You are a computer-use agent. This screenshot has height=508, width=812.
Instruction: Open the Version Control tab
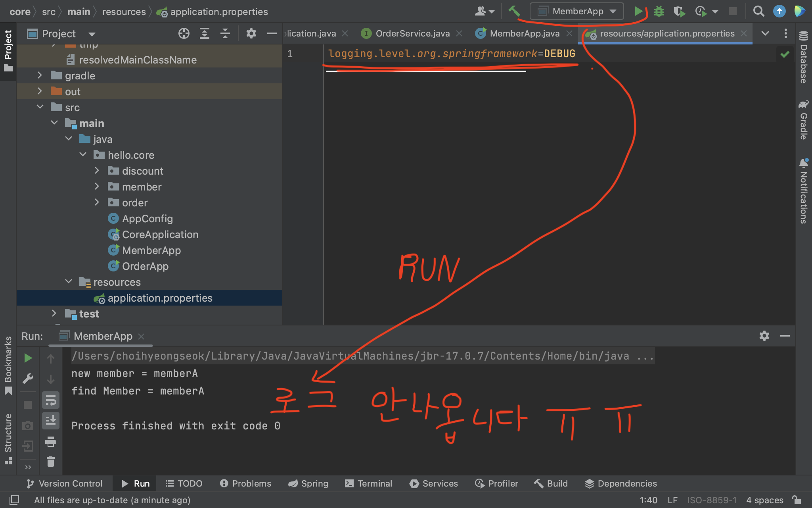[65, 483]
